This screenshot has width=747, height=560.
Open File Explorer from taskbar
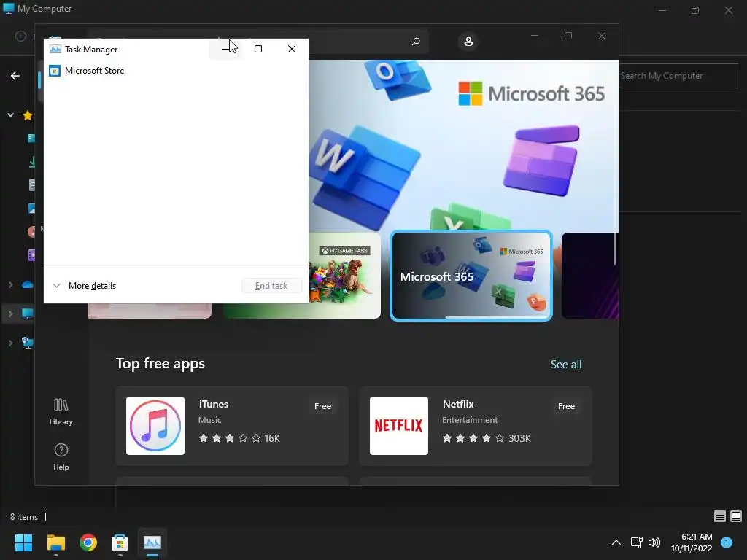tap(55, 542)
